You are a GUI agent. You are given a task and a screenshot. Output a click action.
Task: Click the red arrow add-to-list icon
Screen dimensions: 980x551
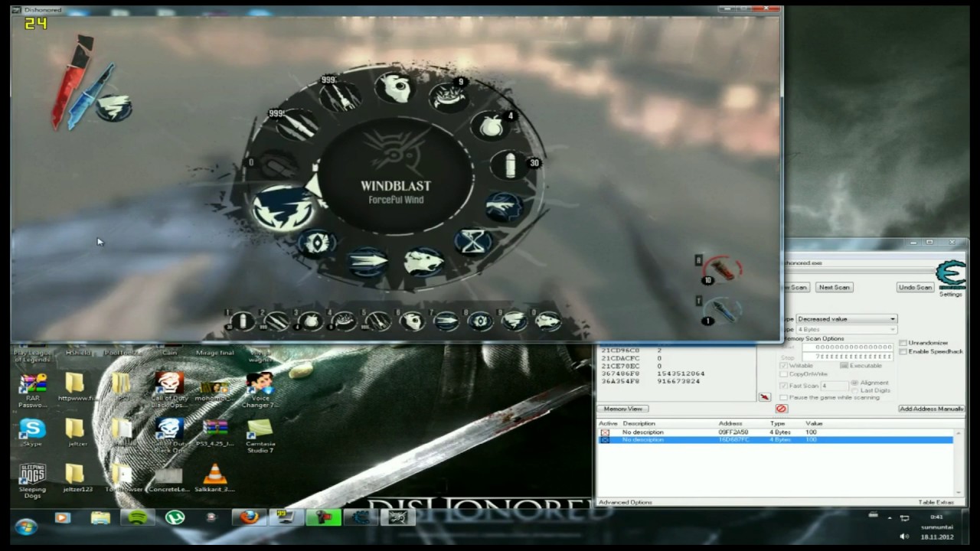click(764, 397)
